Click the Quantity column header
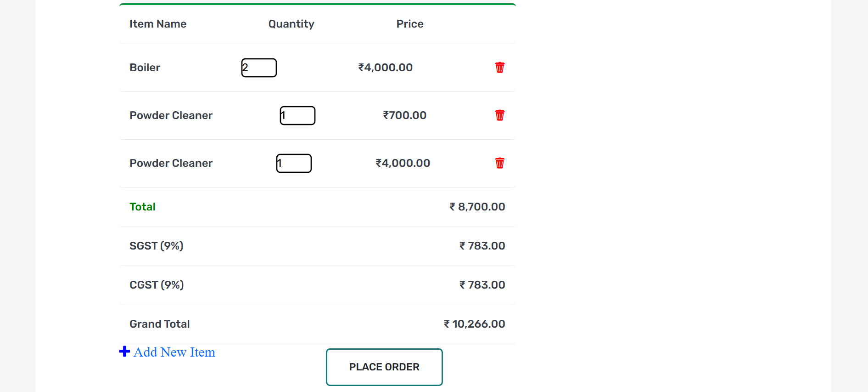Image resolution: width=868 pixels, height=392 pixels. pos(291,24)
